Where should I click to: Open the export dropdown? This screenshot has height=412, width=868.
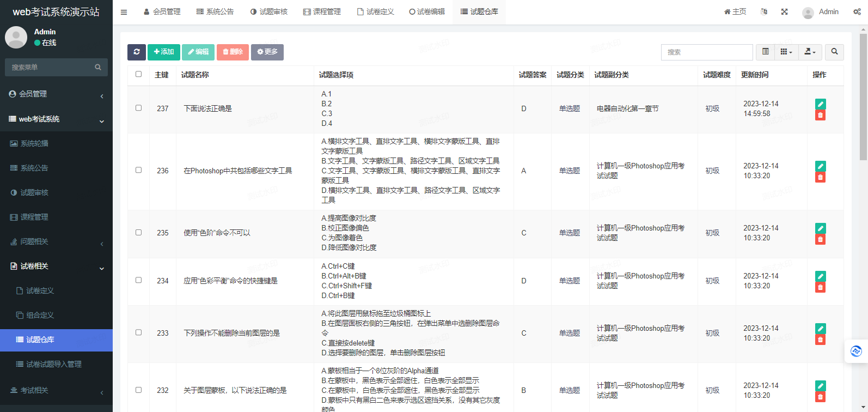point(810,52)
